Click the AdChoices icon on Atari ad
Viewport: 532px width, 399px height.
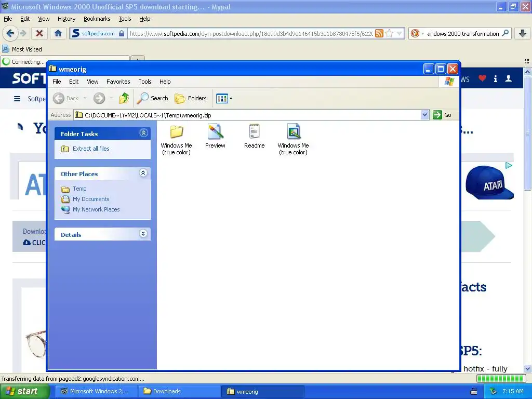pos(509,166)
